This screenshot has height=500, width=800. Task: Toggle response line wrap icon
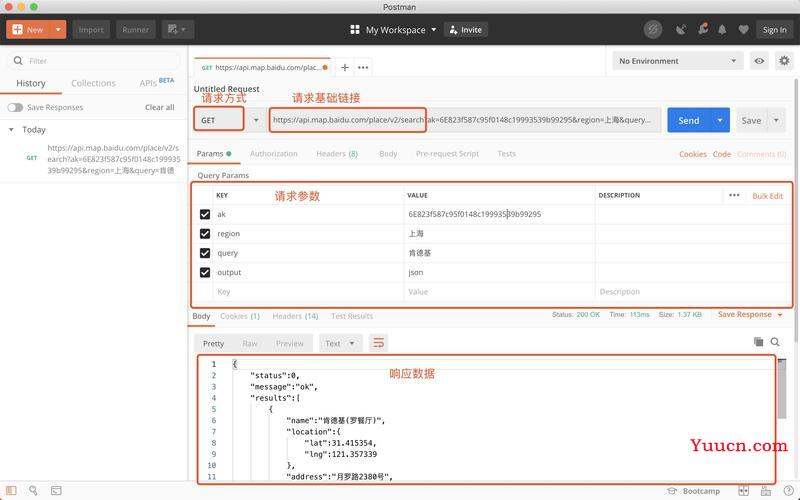[x=378, y=343]
